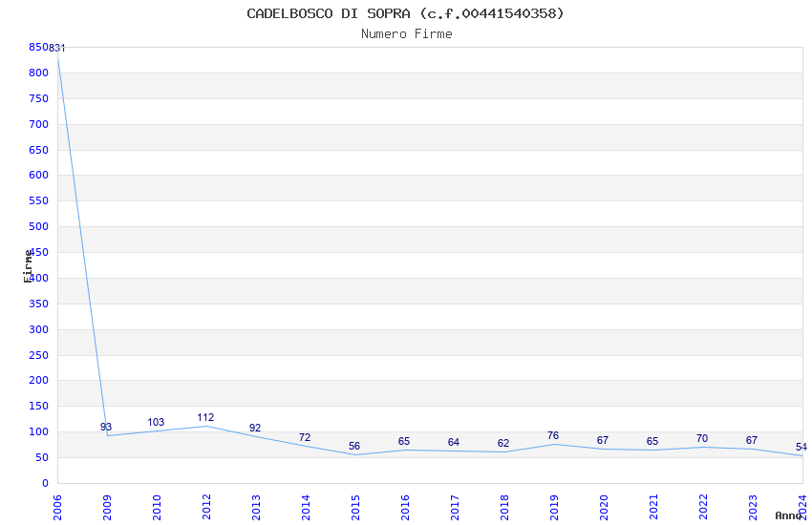Screen dimensions: 812x525
Task: Click the y-axis value 350
Action: [x=39, y=304]
